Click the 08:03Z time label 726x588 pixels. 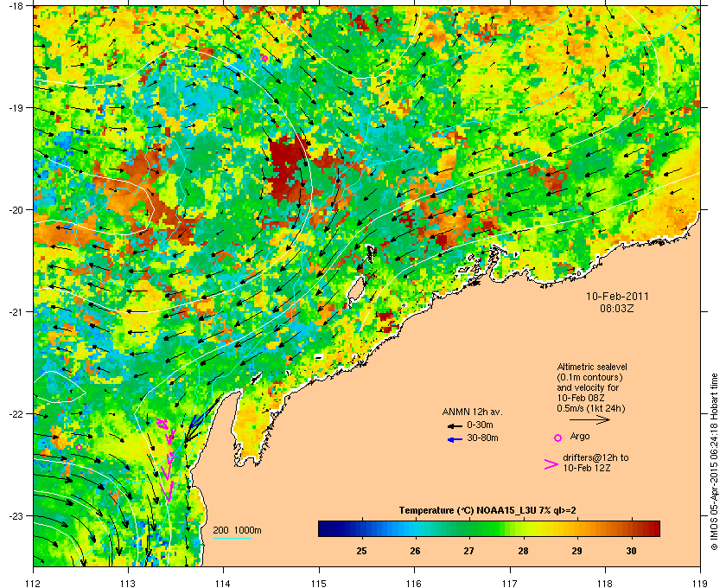click(617, 308)
